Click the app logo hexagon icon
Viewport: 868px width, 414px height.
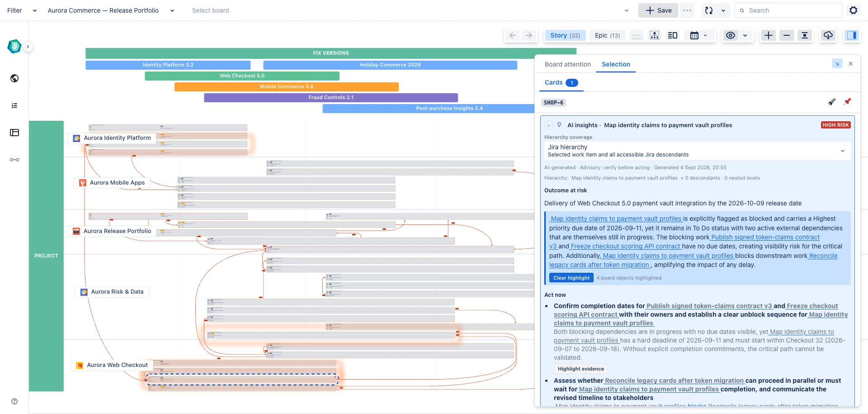14,46
